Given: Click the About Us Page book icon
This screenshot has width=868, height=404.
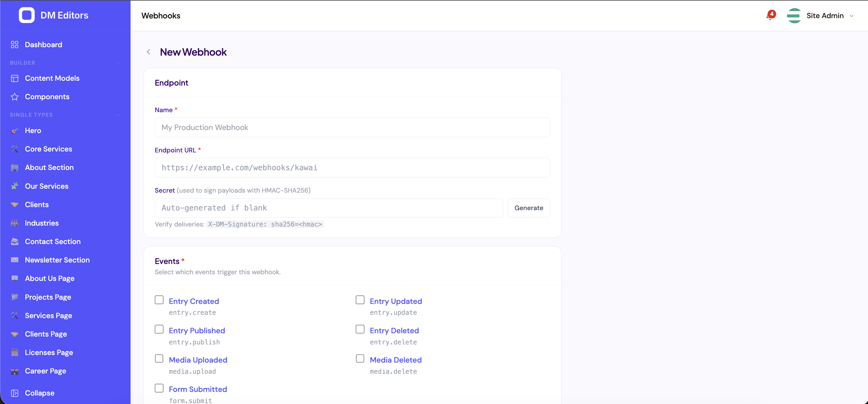Looking at the screenshot, I should [15, 279].
